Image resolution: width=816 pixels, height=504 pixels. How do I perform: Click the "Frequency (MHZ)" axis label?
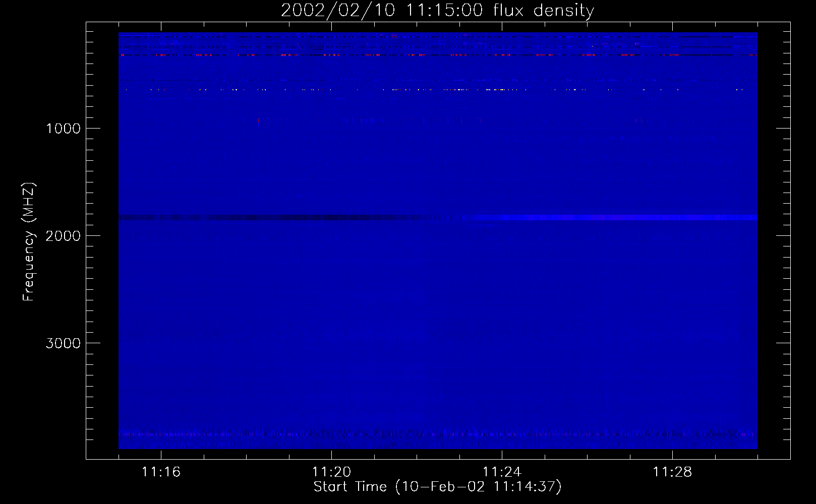(x=29, y=242)
